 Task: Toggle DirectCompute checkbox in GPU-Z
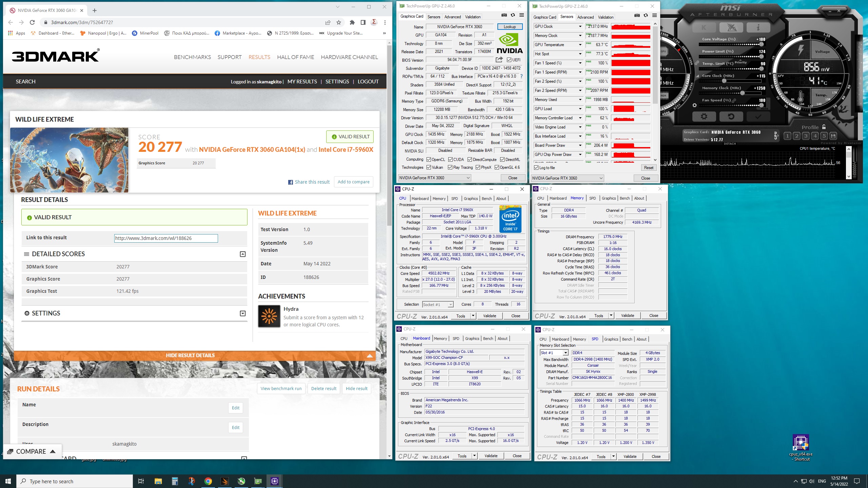[470, 160]
